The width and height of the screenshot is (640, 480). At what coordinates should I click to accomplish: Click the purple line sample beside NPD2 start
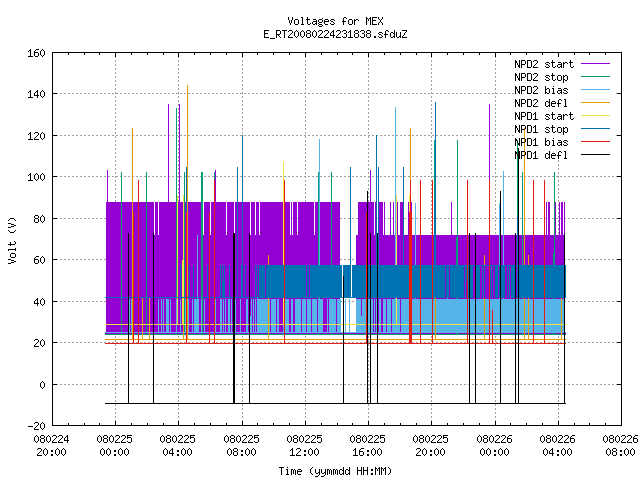point(596,64)
